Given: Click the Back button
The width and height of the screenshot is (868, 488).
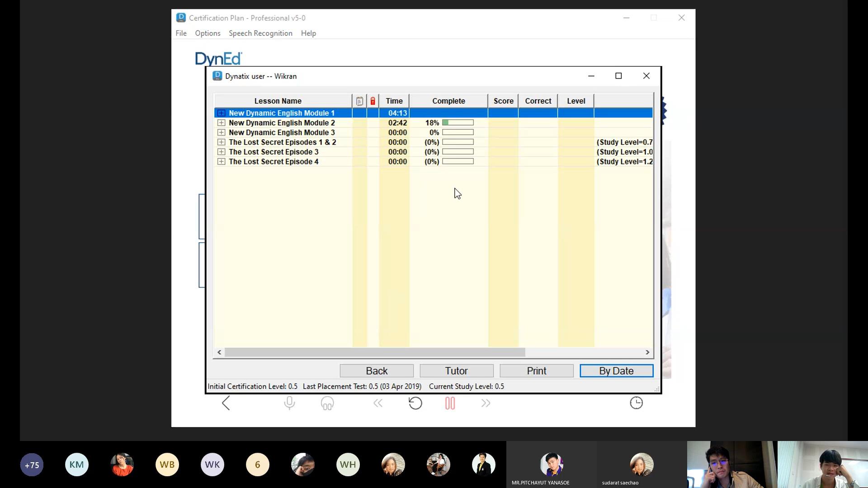Looking at the screenshot, I should click(377, 371).
